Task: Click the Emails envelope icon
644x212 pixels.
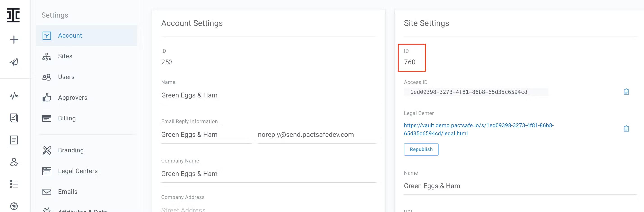Action: (47, 192)
